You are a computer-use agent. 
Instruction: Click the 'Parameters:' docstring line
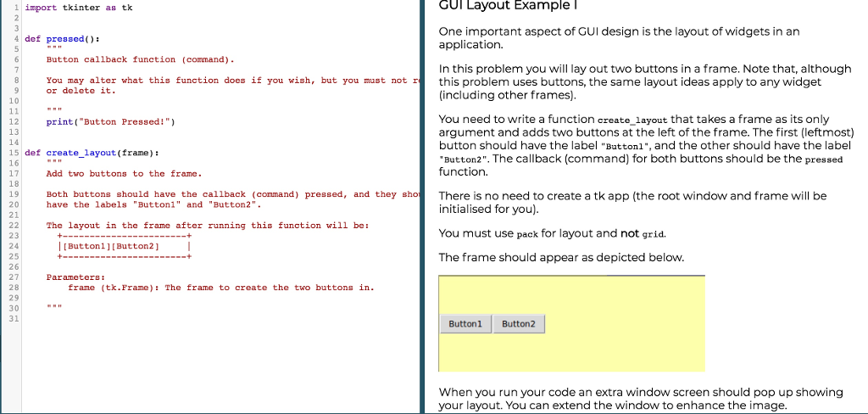pyautogui.click(x=75, y=277)
